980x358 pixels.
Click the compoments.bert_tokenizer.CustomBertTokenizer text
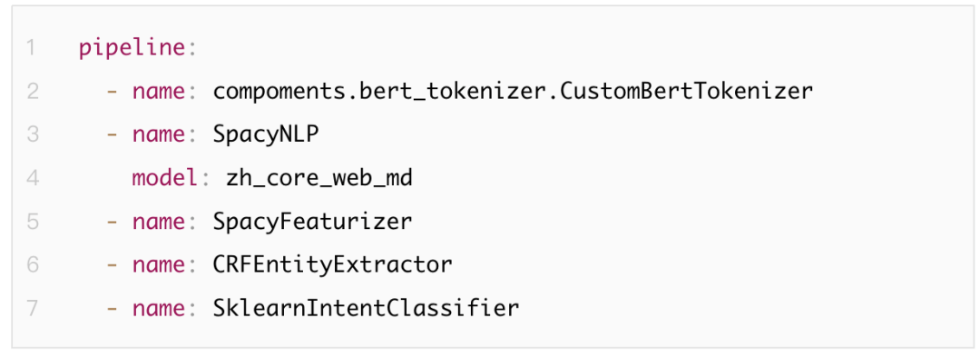[513, 92]
